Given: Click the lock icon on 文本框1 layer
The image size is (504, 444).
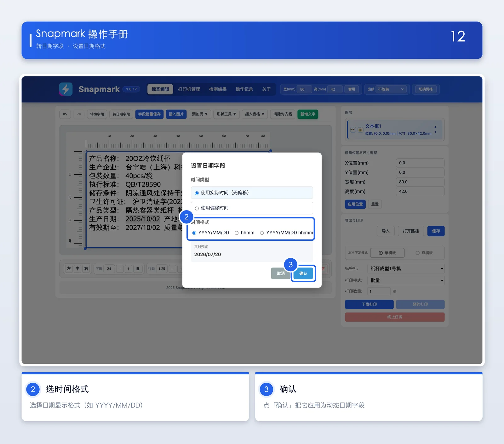Looking at the screenshot, I should click(x=360, y=130).
